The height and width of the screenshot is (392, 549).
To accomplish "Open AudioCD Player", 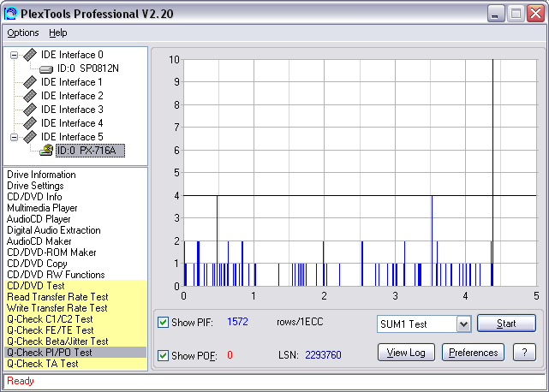I will tap(39, 219).
